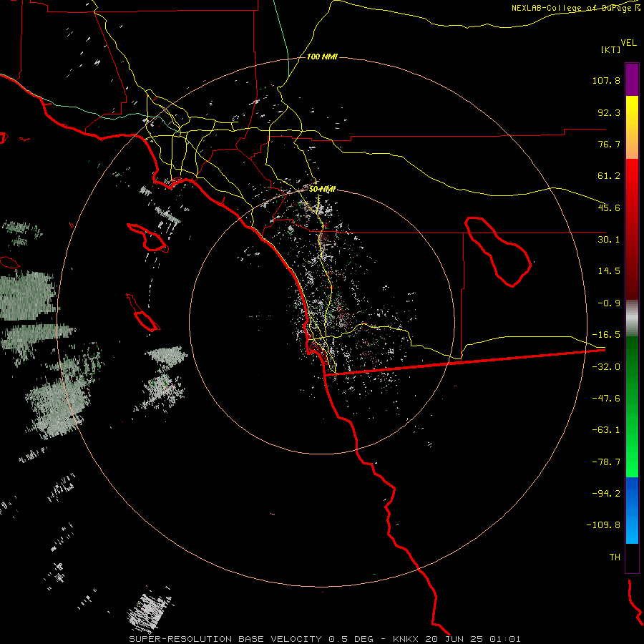Select the -63.1 legend value
Screen dimensions: 644x644
tap(606, 430)
